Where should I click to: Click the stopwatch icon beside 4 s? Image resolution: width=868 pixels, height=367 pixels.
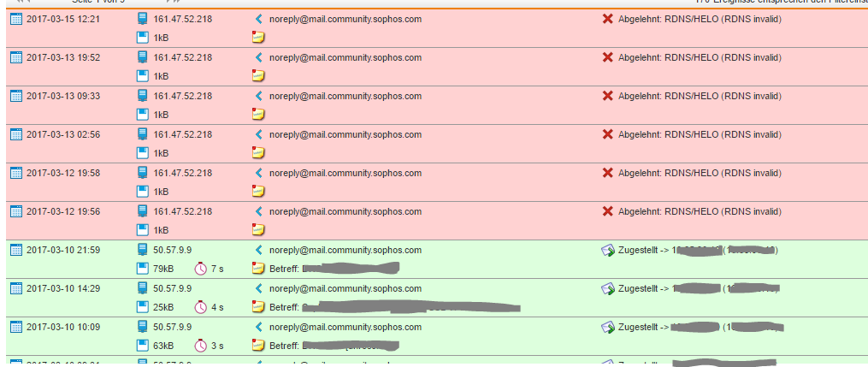(200, 307)
